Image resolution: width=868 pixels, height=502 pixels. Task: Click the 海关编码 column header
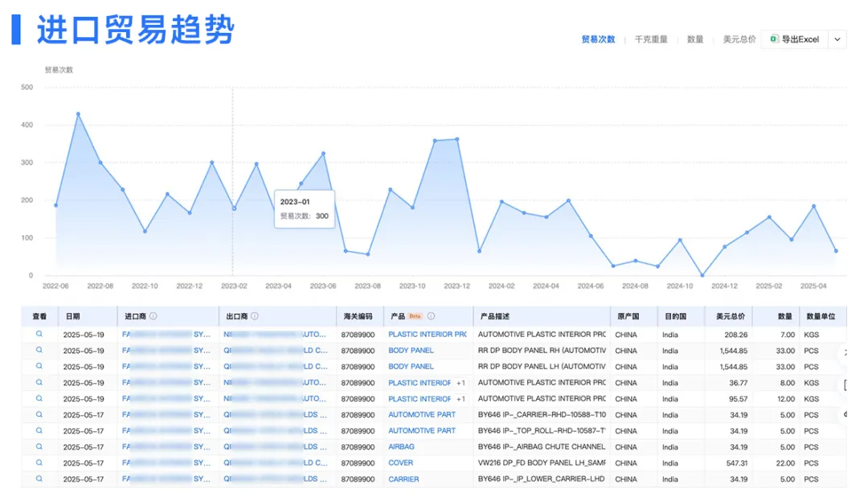pos(358,316)
